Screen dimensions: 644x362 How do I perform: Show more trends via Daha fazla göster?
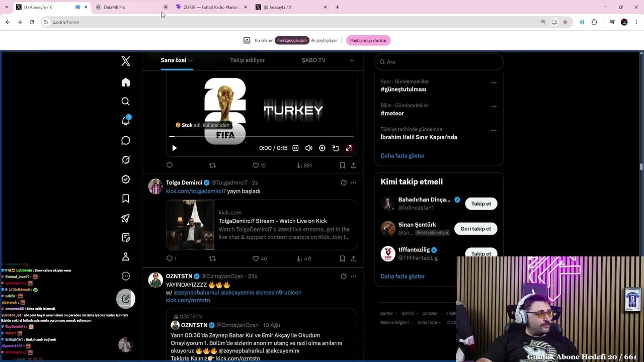403,156
